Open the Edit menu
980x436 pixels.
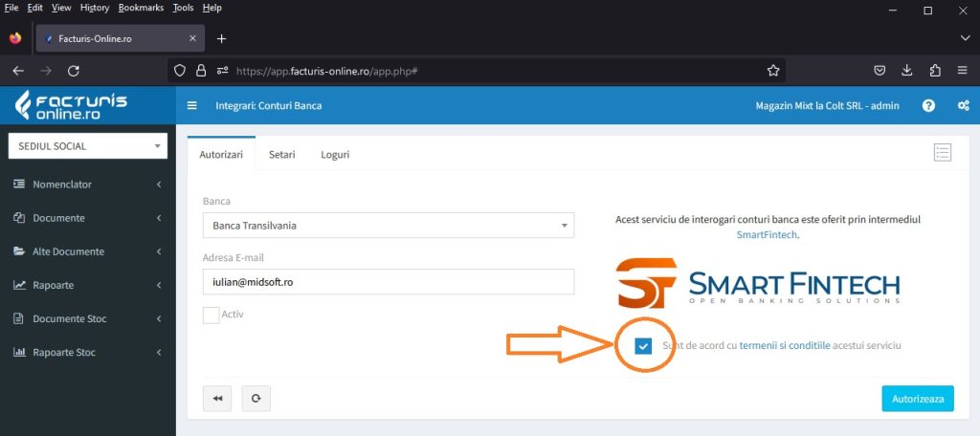coord(34,8)
